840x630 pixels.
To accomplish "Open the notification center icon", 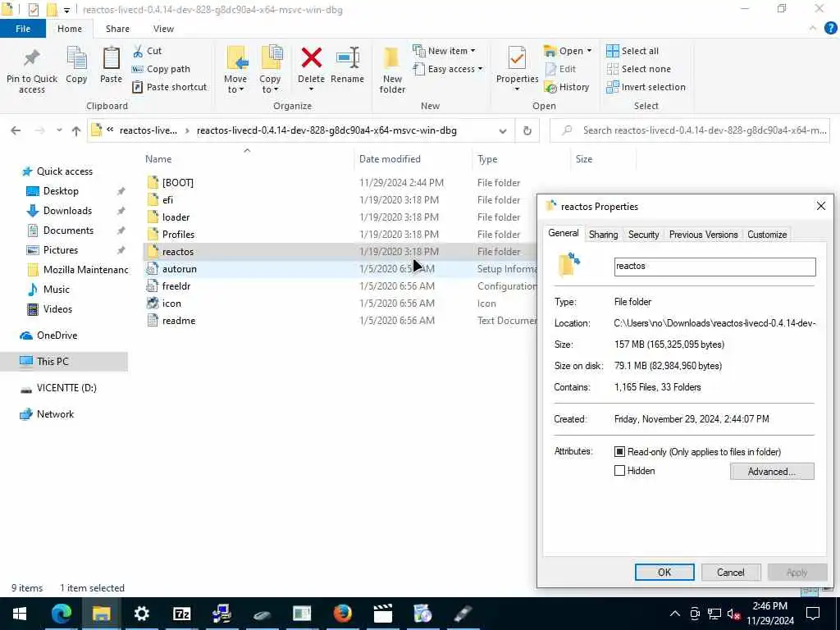I will [813, 614].
